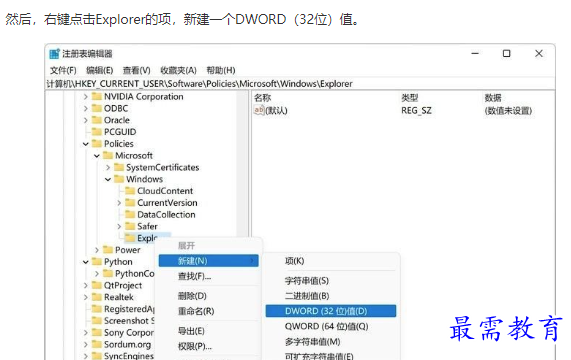The image size is (571, 360).
Task: Collapse the Microsoft tree node
Action: coord(97,156)
